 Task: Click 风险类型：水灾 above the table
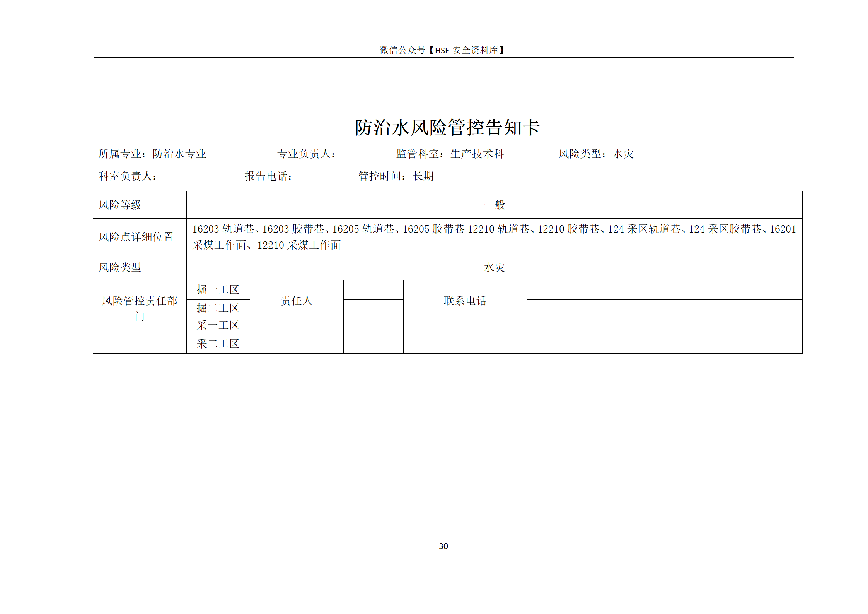pos(596,154)
